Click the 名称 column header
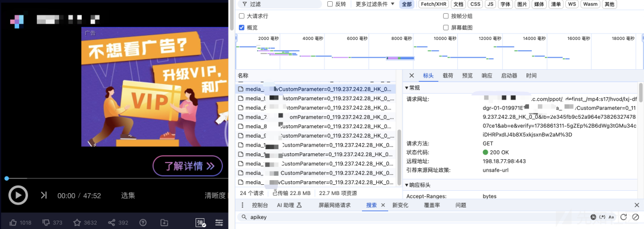 [x=316, y=76]
